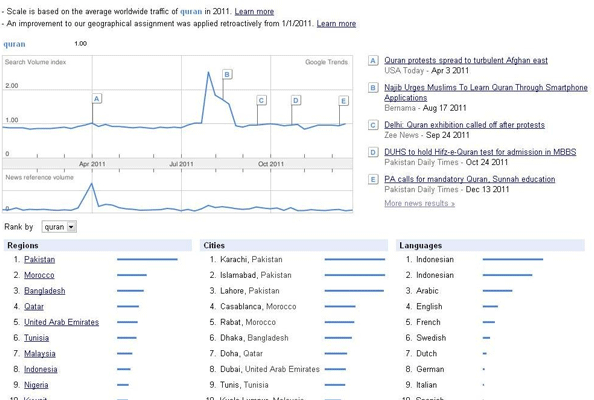The height and width of the screenshot is (400, 594).
Task: Click Dutch in Languages list
Action: pos(426,353)
